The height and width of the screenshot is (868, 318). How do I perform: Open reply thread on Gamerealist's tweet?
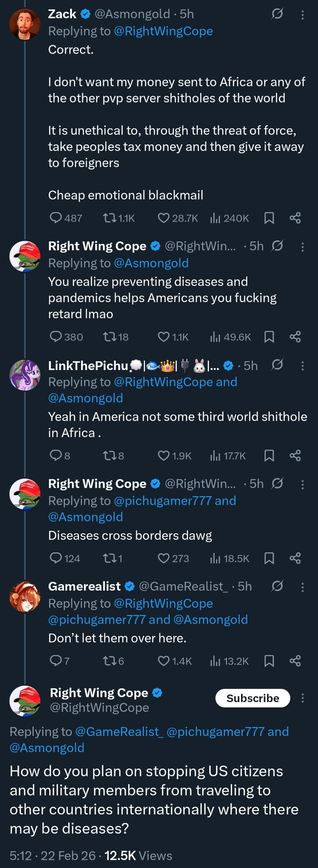pos(56,661)
